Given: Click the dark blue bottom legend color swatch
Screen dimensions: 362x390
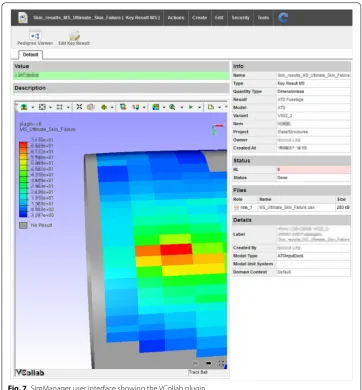Looking at the screenshot, I should point(23,214).
